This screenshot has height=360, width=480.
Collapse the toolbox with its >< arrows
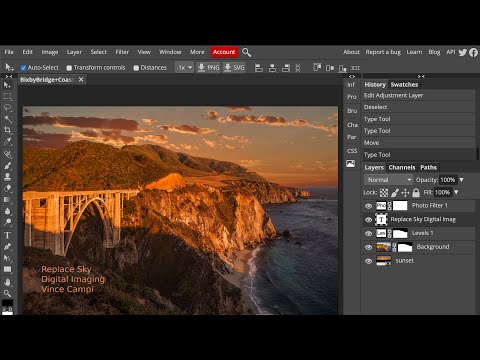(9, 76)
